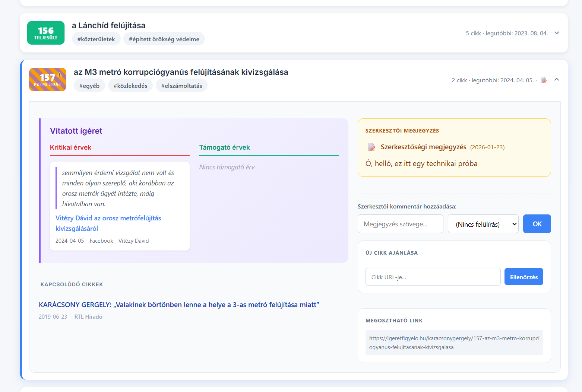Open the KARÁCSONY GERGELY RTL Híradó article
This screenshot has height=392, width=582.
point(179,305)
